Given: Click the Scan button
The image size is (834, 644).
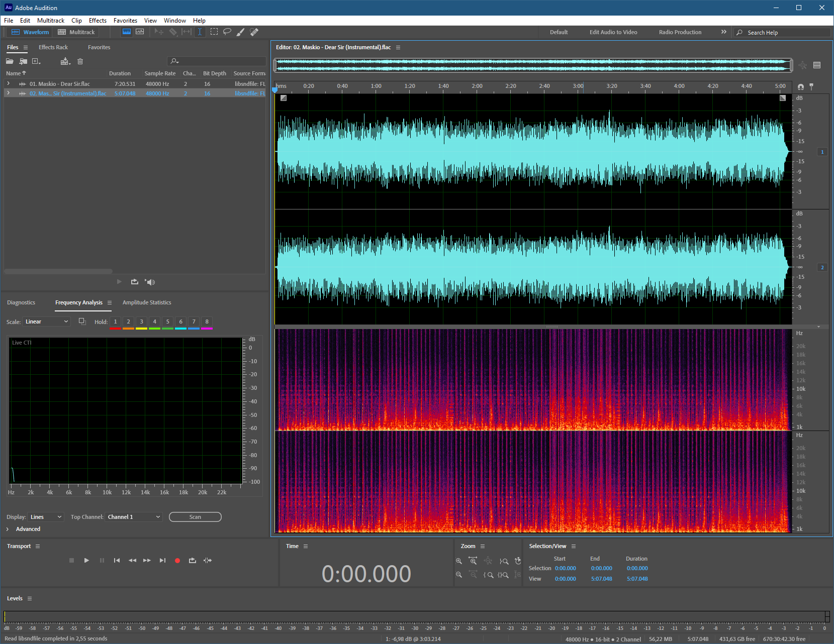Looking at the screenshot, I should (195, 517).
